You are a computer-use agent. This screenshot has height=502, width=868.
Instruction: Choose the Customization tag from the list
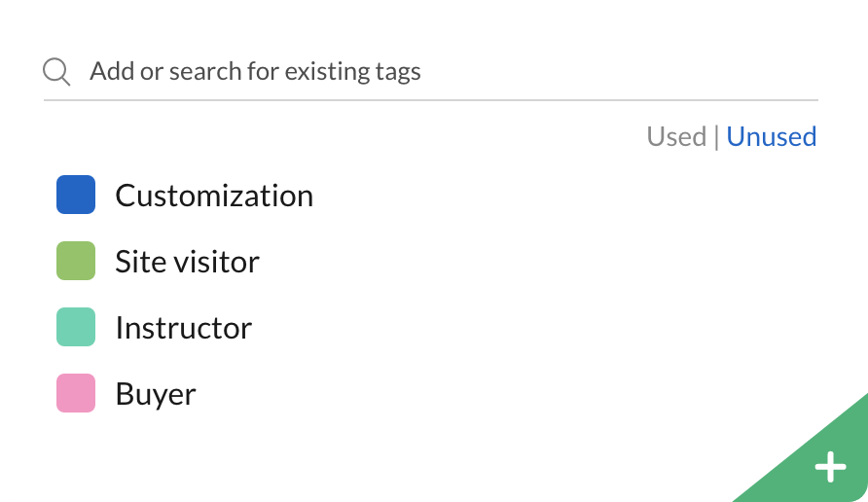214,196
